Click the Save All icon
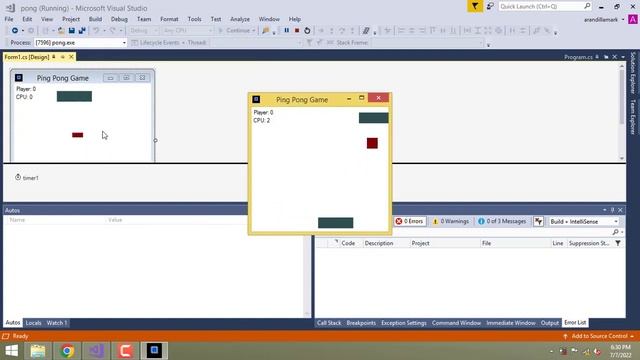The height and width of the screenshot is (360, 640). 82,31
